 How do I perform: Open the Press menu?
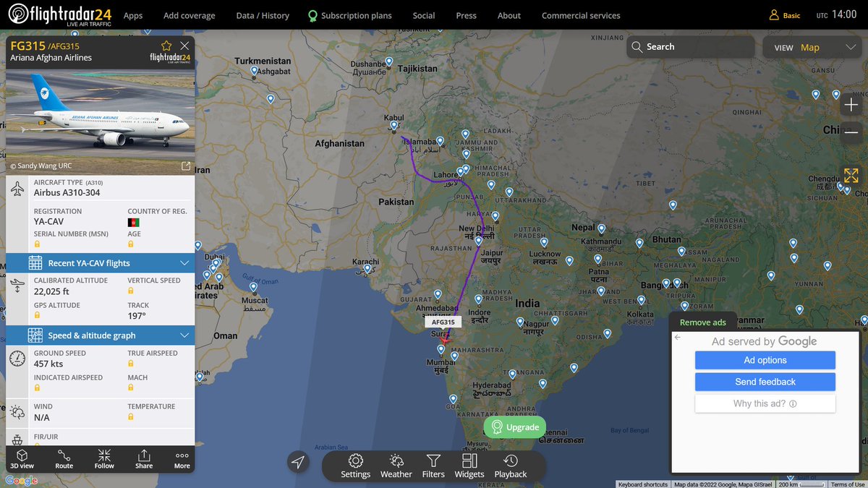467,15
